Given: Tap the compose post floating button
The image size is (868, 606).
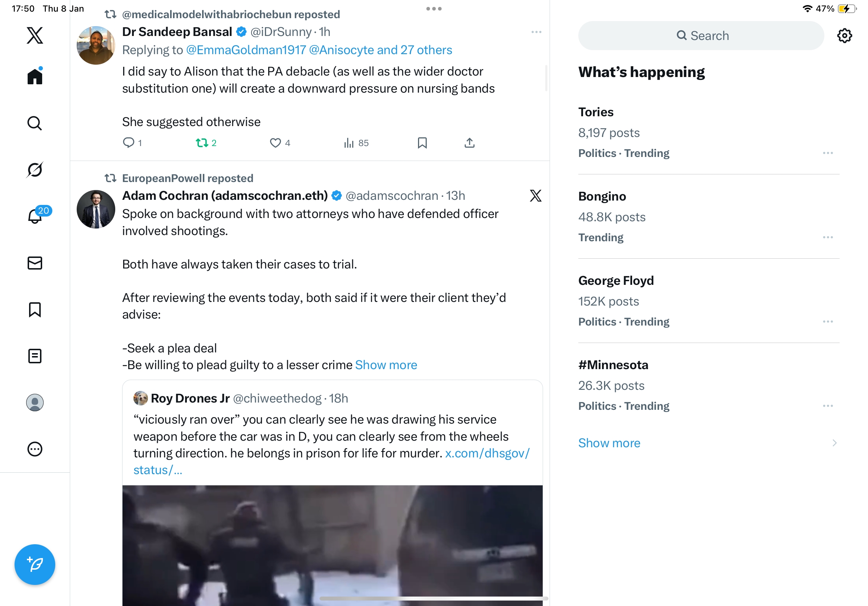Looking at the screenshot, I should point(35,565).
